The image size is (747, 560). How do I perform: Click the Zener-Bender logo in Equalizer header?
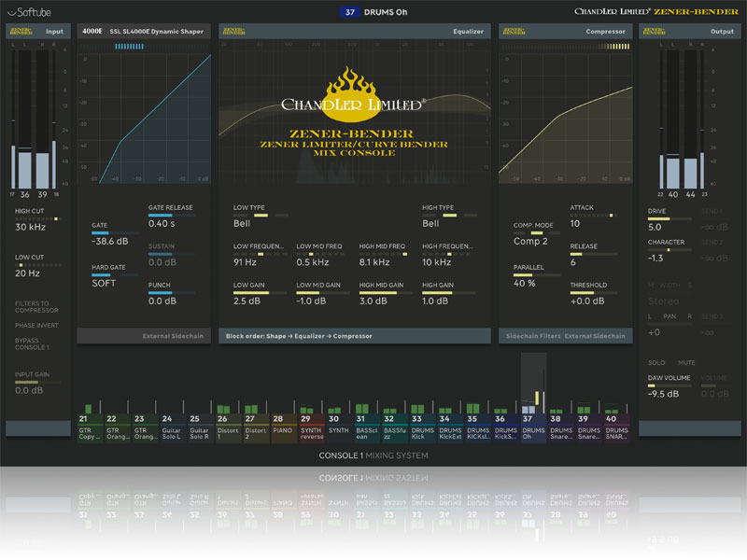point(233,31)
